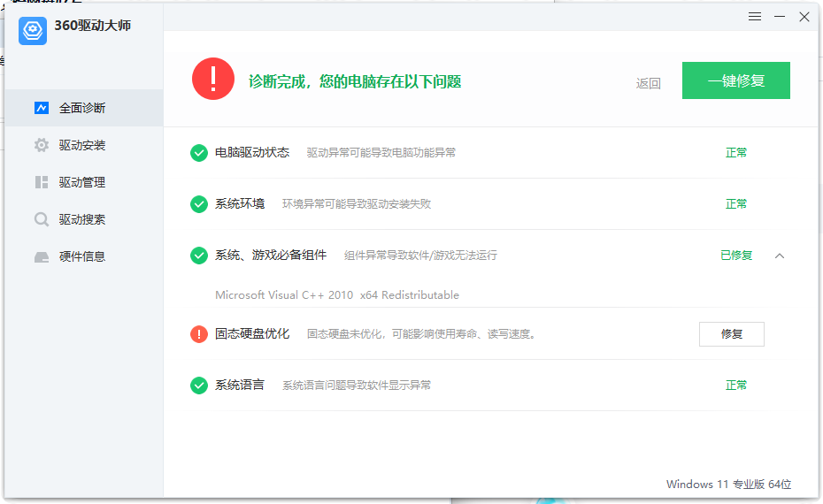
Task: Click the 360驱动大师 title text
Action: (92, 25)
